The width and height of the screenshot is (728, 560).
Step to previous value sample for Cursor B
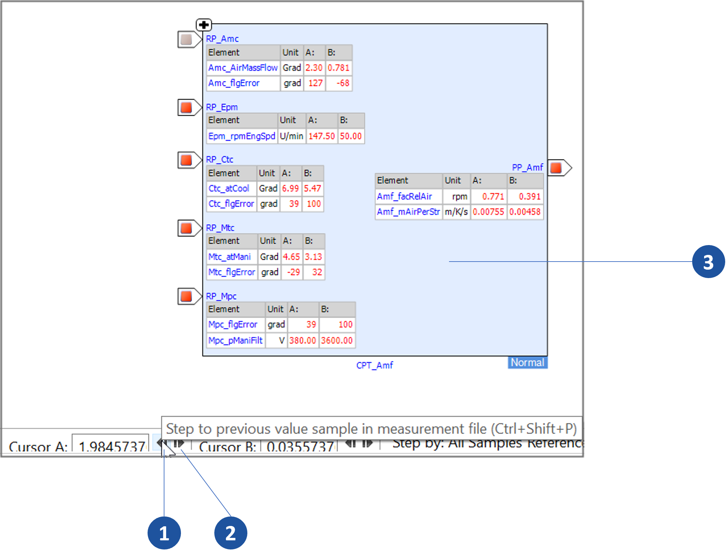click(x=350, y=443)
